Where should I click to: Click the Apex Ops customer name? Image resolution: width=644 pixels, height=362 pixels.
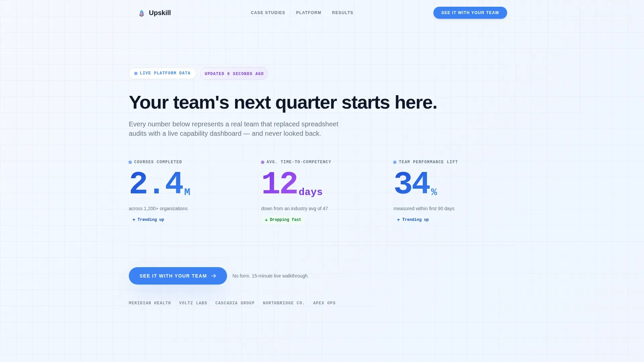tap(324, 303)
